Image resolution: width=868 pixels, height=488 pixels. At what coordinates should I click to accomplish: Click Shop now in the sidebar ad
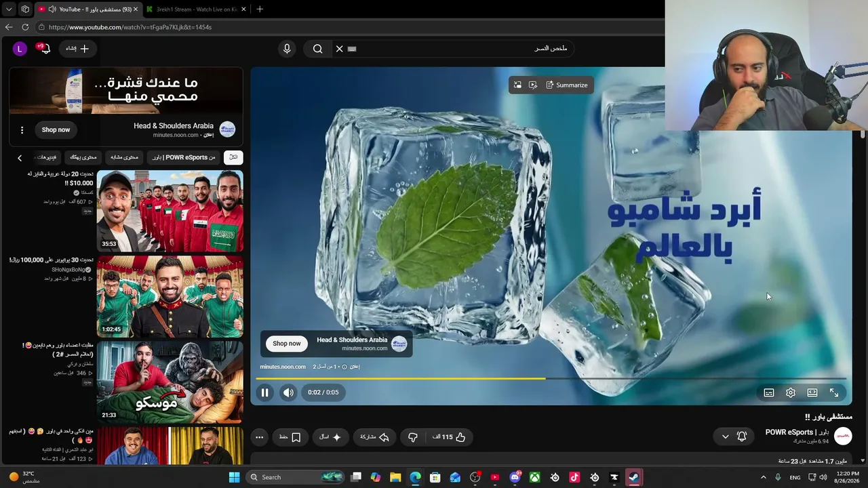click(x=56, y=129)
